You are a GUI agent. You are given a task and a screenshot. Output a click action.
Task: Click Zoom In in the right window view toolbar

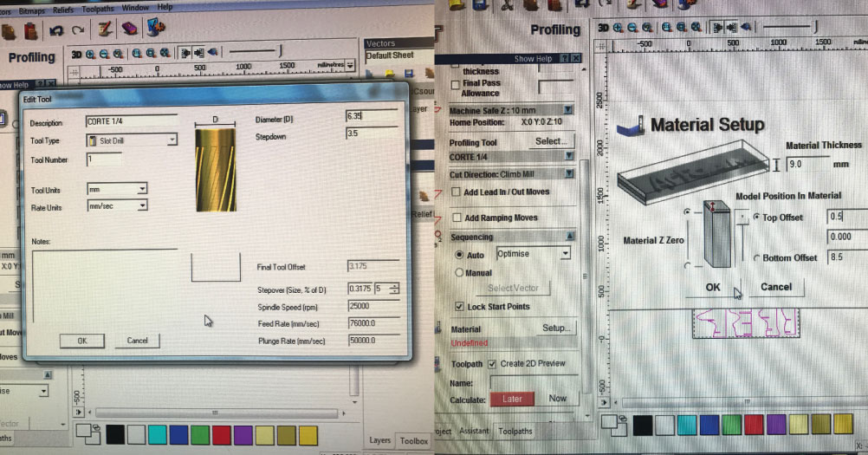click(x=618, y=27)
